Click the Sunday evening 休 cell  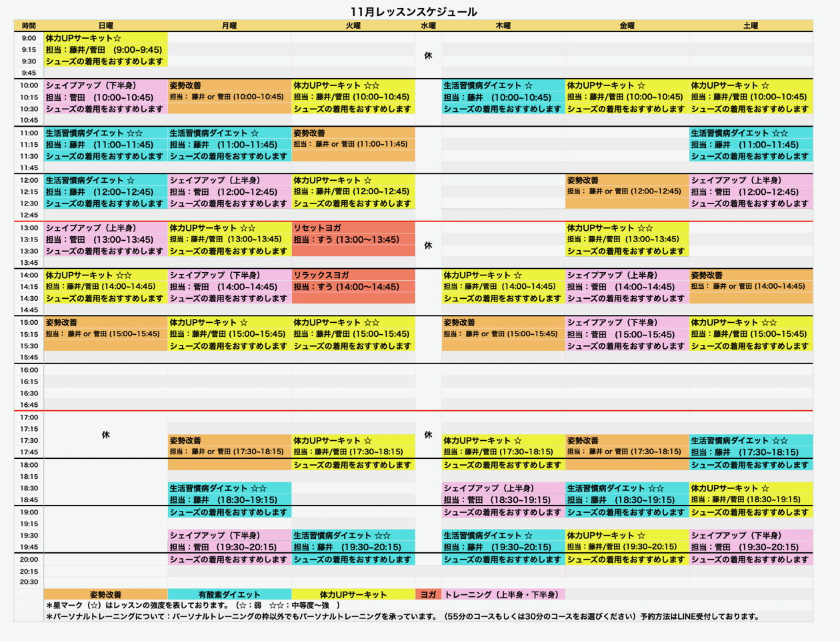point(105,435)
